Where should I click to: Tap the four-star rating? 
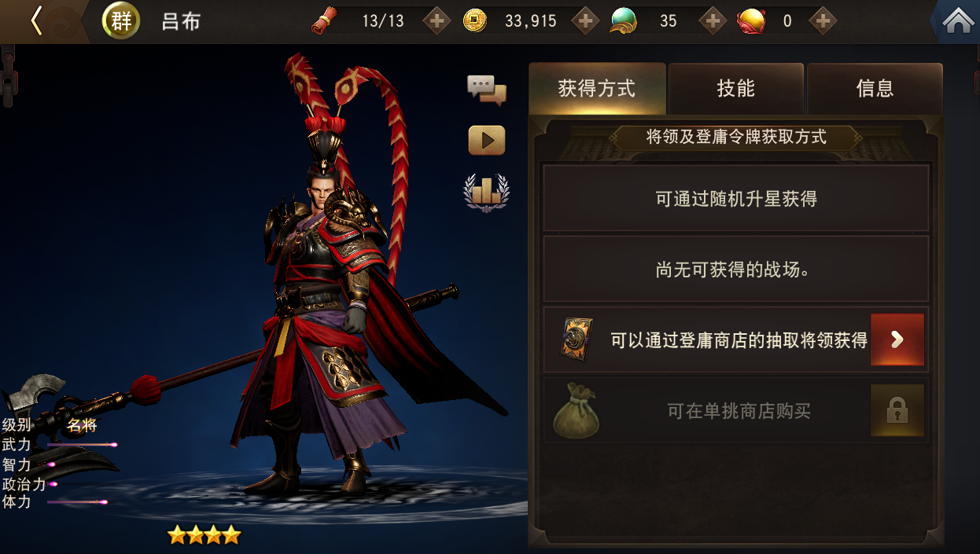coord(204,535)
